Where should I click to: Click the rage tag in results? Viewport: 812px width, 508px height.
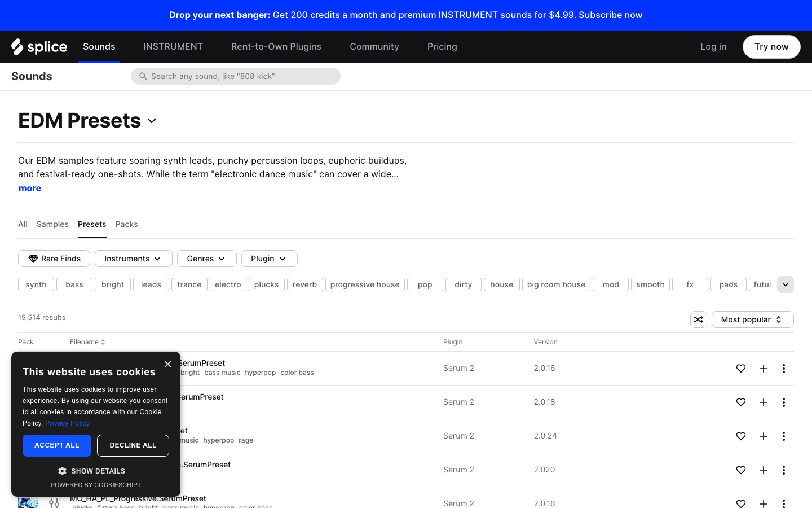[x=246, y=440]
